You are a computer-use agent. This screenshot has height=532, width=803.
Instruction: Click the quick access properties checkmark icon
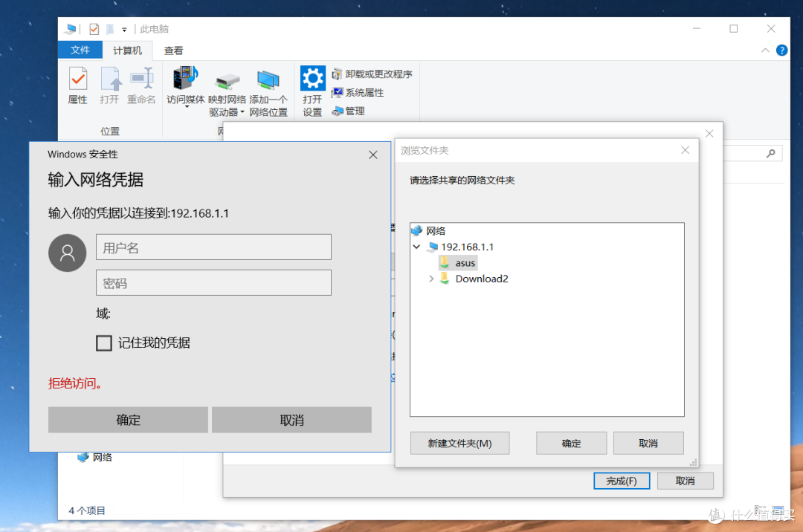pyautogui.click(x=94, y=29)
